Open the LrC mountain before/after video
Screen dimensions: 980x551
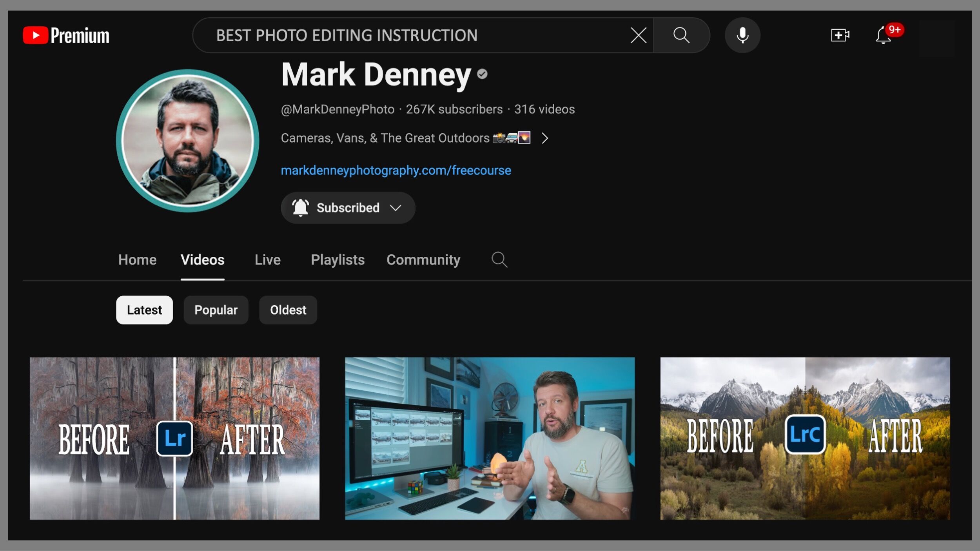[805, 439]
